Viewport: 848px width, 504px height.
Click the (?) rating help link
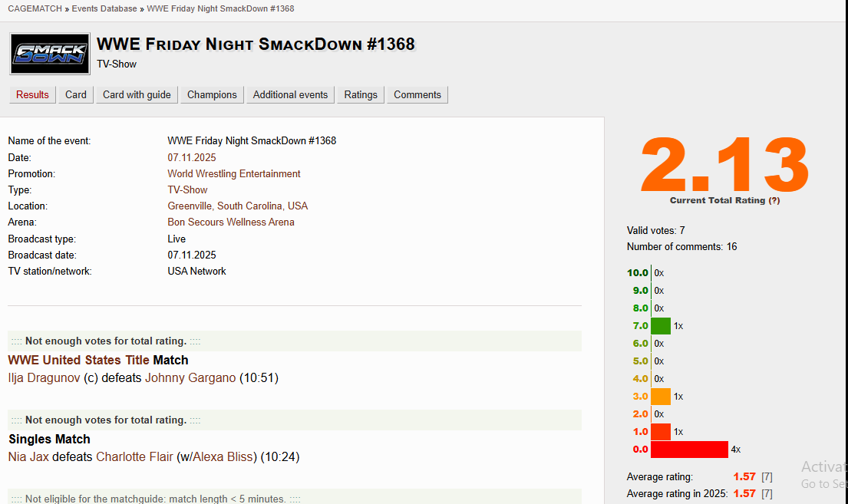click(x=774, y=200)
